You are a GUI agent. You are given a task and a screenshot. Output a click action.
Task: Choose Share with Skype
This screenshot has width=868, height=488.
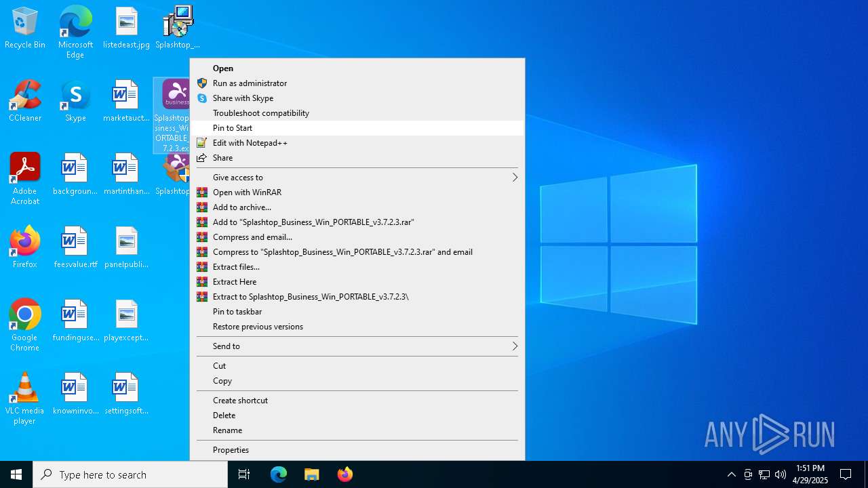pyautogui.click(x=357, y=98)
